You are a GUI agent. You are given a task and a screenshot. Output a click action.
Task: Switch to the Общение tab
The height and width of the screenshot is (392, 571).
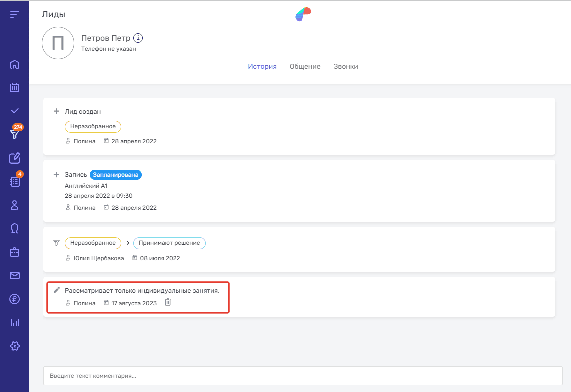[x=305, y=66]
